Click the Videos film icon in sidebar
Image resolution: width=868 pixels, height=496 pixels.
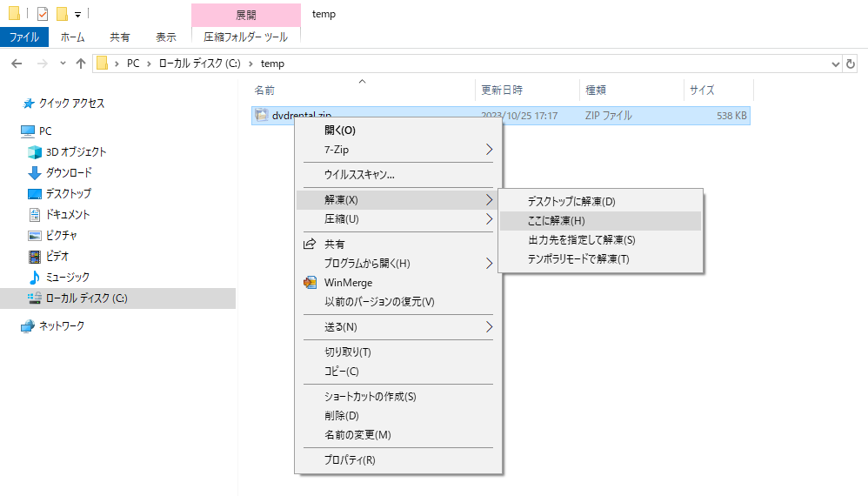34,257
